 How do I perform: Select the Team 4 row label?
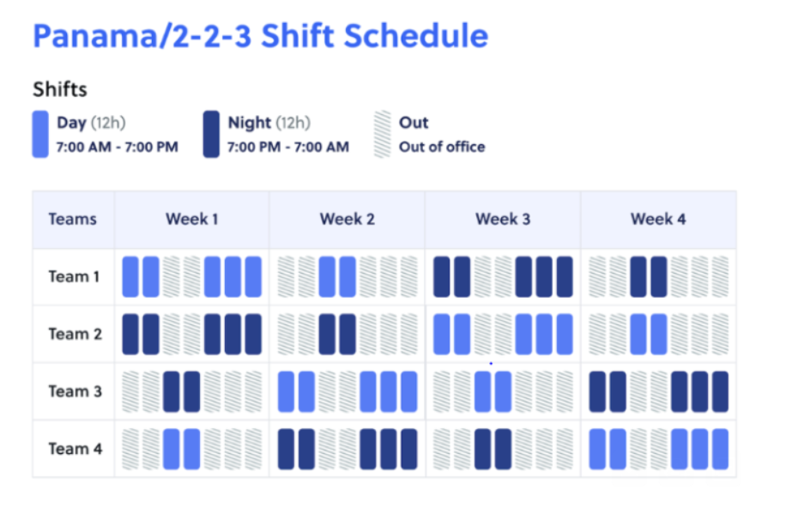pos(75,449)
